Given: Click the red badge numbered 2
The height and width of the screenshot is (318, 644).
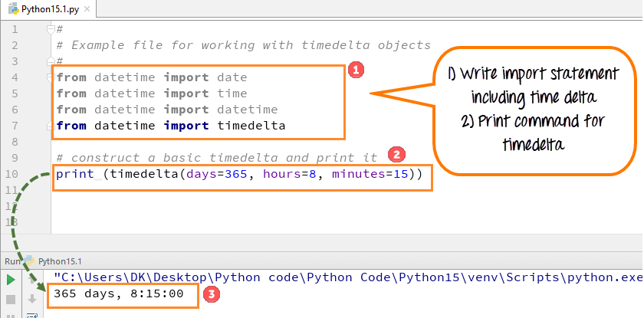Looking at the screenshot, I should click(x=396, y=154).
